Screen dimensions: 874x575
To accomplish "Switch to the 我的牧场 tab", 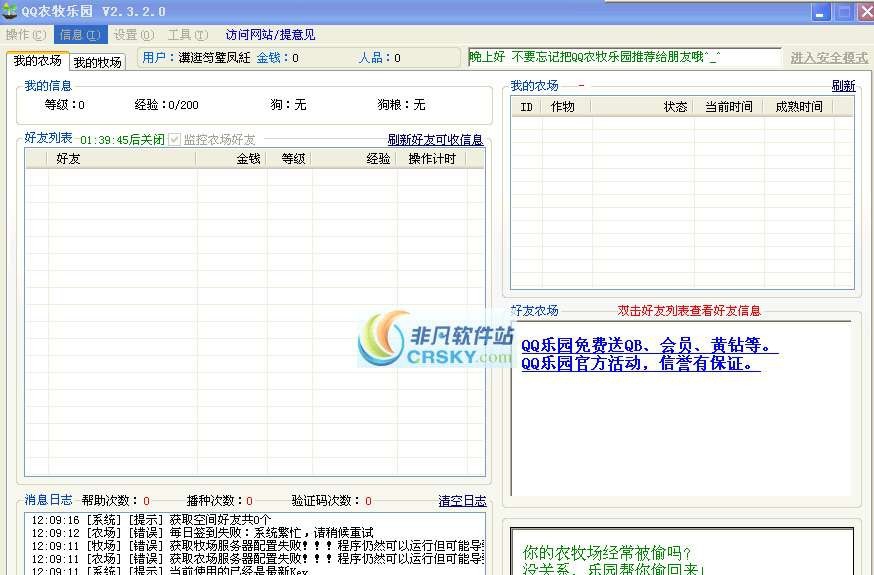I will [x=97, y=62].
